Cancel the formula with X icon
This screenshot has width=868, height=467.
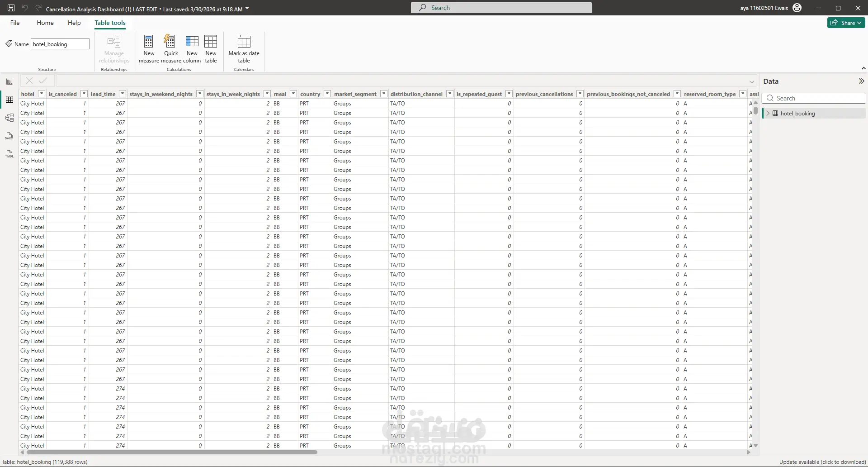click(29, 81)
